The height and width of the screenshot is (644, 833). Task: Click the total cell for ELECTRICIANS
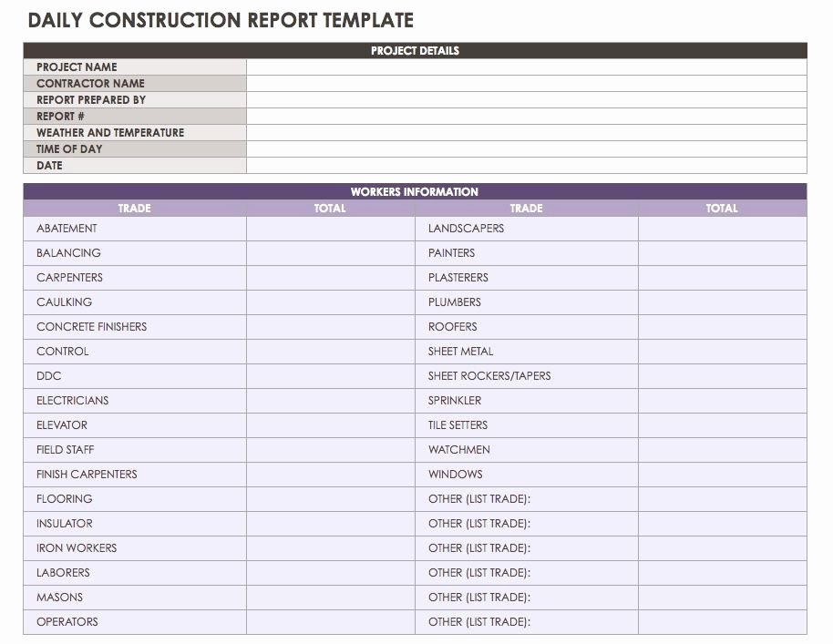coord(331,401)
